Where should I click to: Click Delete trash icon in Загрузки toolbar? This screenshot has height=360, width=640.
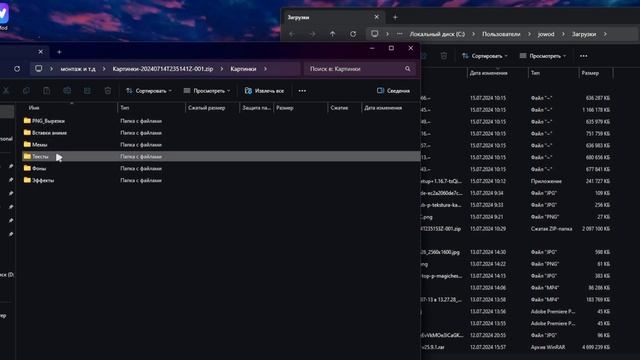pyautogui.click(x=444, y=56)
